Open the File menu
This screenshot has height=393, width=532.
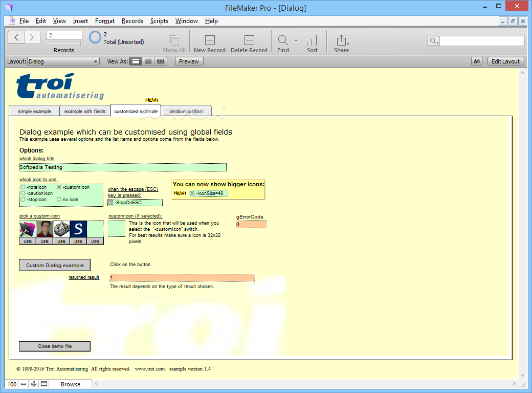tap(24, 21)
